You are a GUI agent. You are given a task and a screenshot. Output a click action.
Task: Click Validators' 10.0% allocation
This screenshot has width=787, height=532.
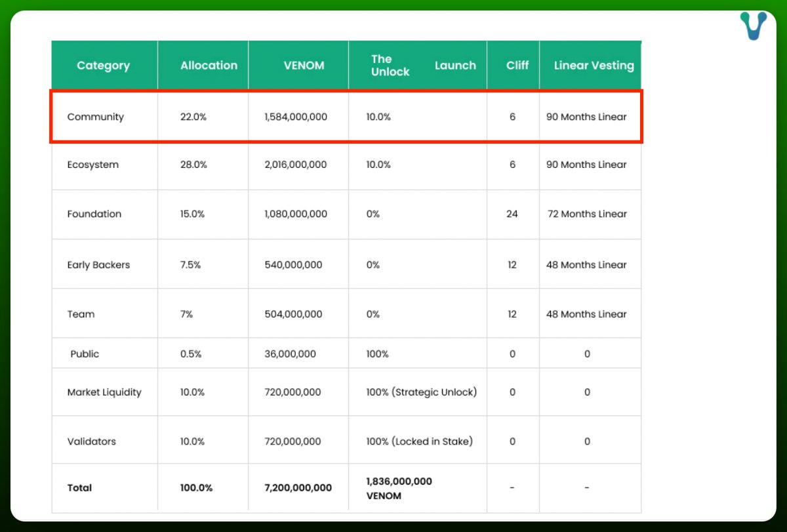[x=193, y=441]
